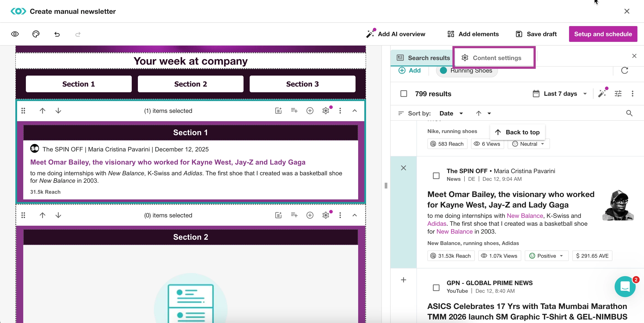
Task: Click the undo arrow icon
Action: 57,34
